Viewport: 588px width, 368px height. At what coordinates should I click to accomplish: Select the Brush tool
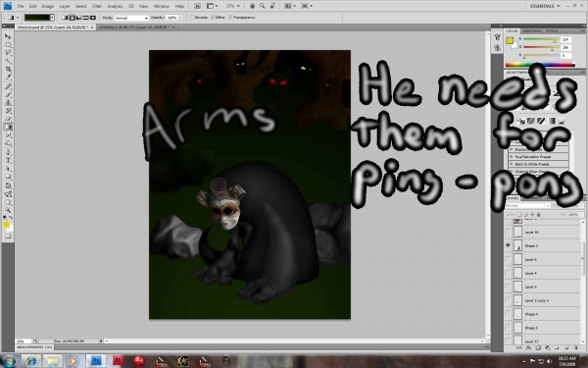click(x=8, y=94)
